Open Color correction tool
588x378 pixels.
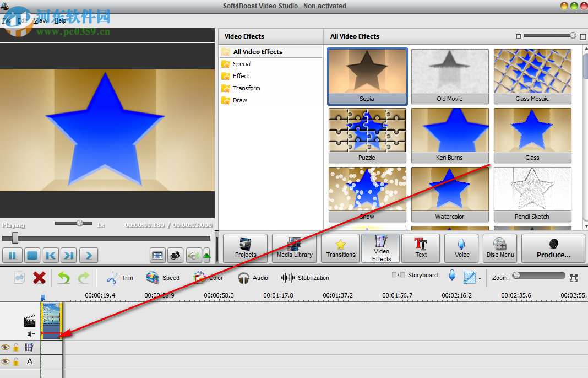coord(208,278)
